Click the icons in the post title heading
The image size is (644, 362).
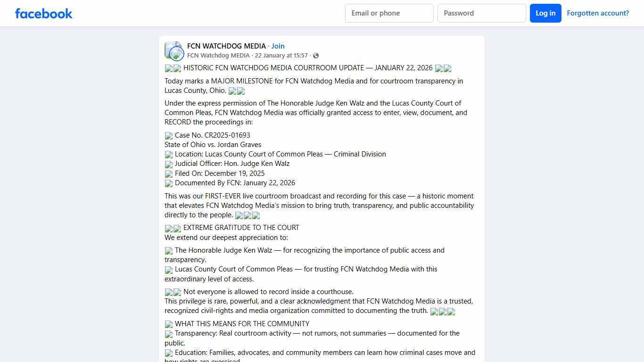(x=173, y=68)
